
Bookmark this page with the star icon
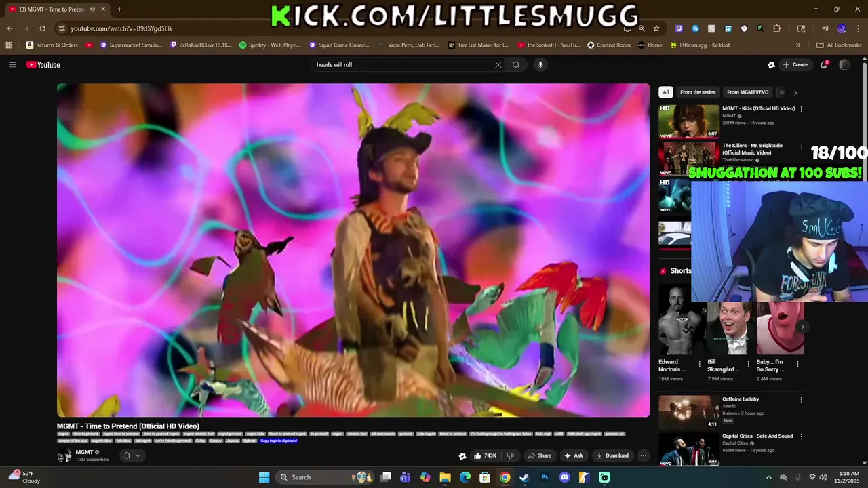click(656, 28)
